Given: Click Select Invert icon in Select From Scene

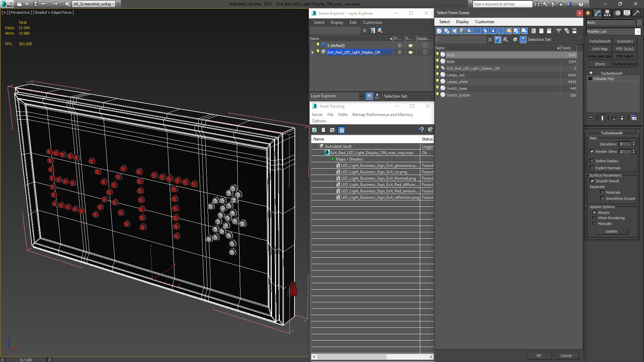Looking at the screenshot, I should tap(549, 31).
